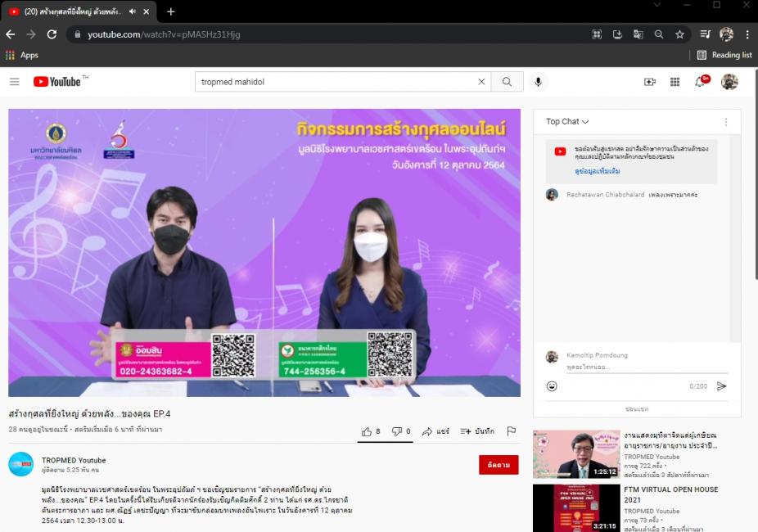Open the media control icon in Chrome toolbar
This screenshot has width=758, height=532.
click(706, 34)
